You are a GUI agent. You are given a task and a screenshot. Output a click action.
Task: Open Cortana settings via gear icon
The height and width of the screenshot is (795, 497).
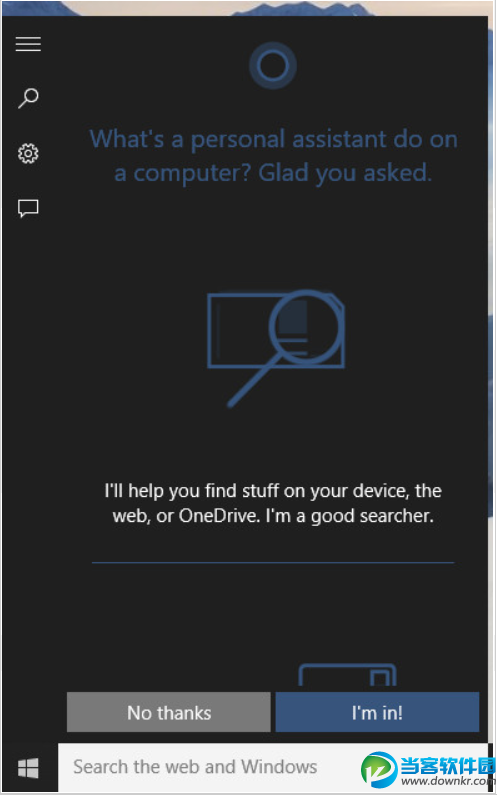(x=28, y=153)
